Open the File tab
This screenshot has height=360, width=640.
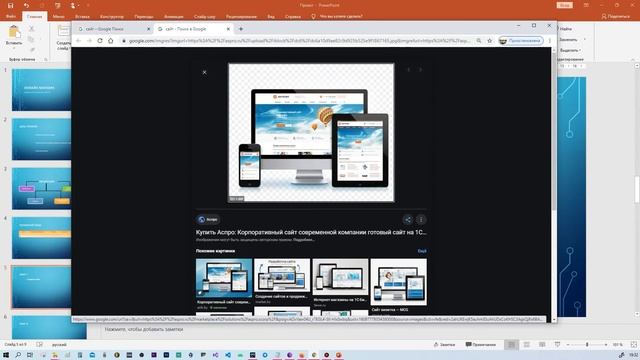(11, 17)
